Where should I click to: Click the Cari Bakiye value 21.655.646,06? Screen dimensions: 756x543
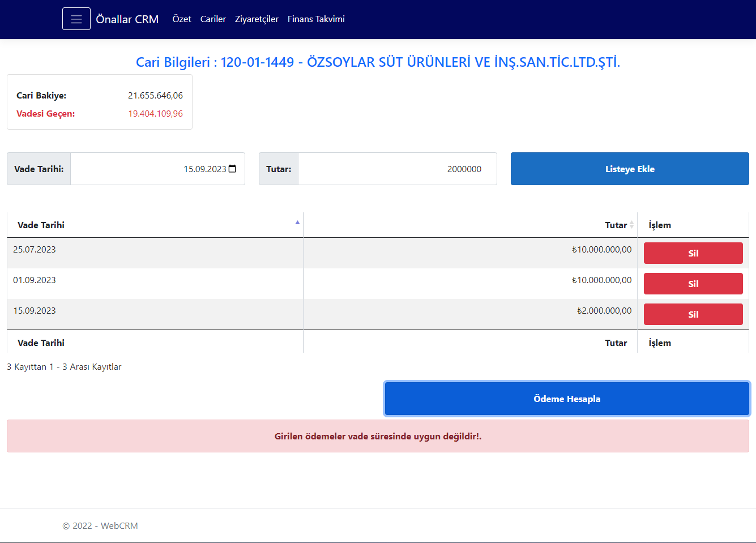tap(155, 96)
